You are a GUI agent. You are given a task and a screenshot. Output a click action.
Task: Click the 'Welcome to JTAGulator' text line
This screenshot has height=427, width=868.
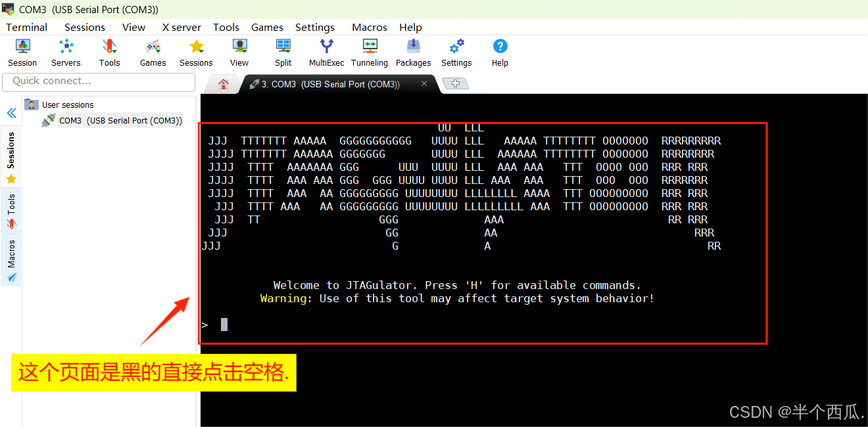point(457,285)
